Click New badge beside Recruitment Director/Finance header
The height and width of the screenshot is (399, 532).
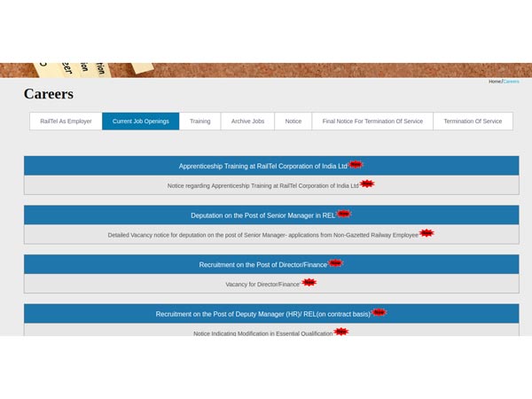[x=335, y=263]
